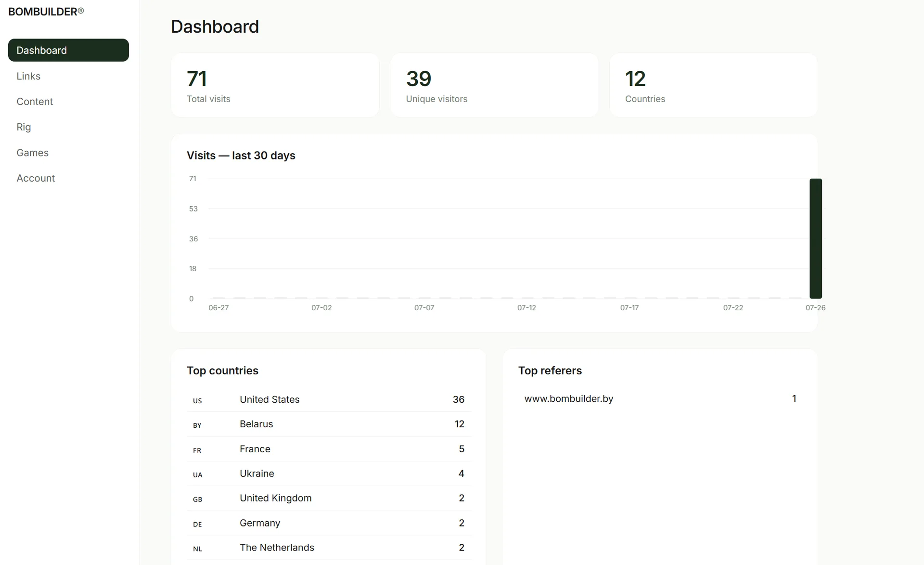
Task: Open the Content section
Action: (68, 102)
